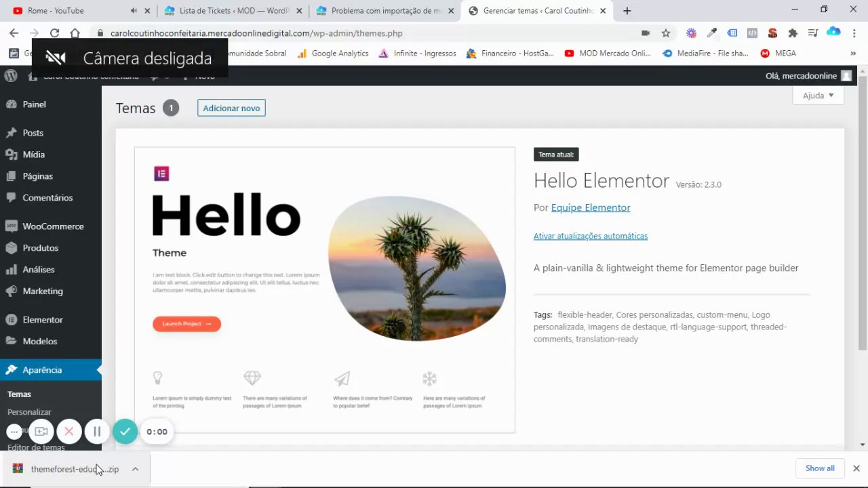Viewport: 868px width, 488px height.
Task: Open Infinite - Ingressos bookmark
Action: click(416, 54)
